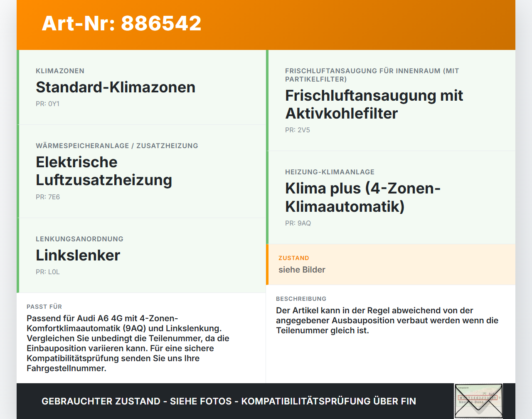
Task: Click the Ausbauposition description paragraph
Action: tap(387, 320)
